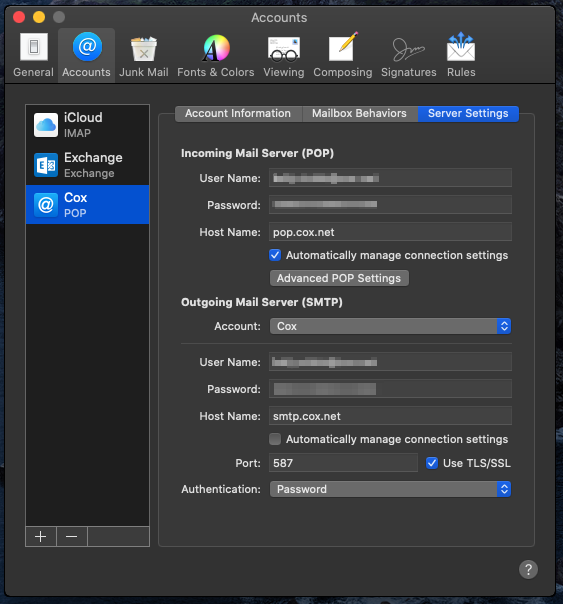Open the Rules preferences pane
The height and width of the screenshot is (604, 563).
461,55
